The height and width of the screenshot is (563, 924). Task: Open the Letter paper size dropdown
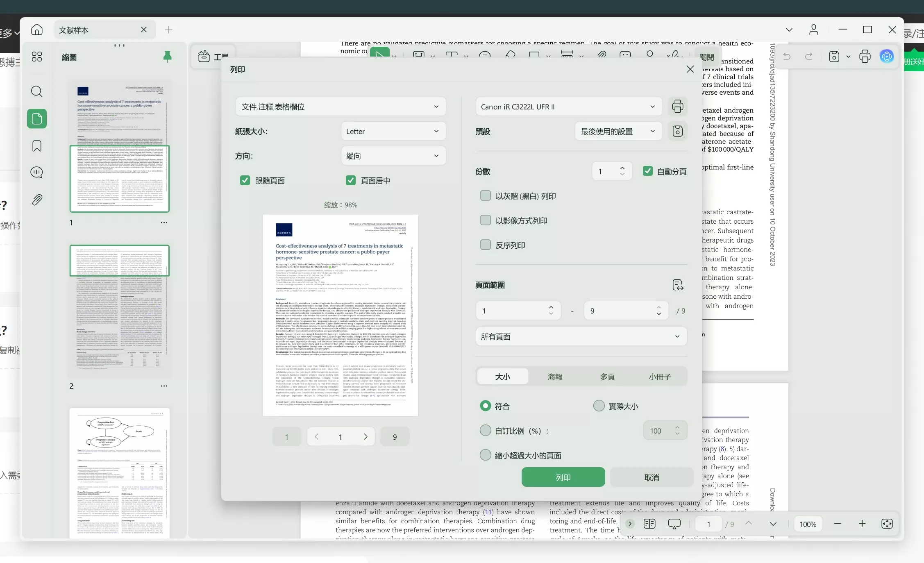pos(393,132)
